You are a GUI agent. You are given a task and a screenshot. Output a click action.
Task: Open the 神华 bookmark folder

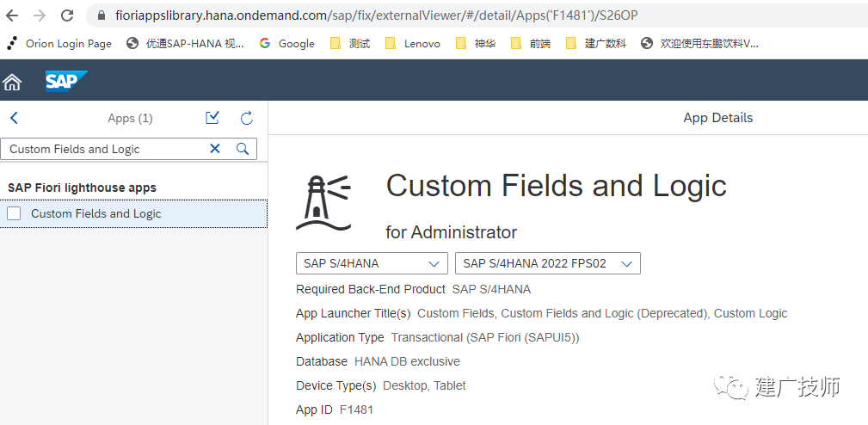pyautogui.click(x=476, y=43)
